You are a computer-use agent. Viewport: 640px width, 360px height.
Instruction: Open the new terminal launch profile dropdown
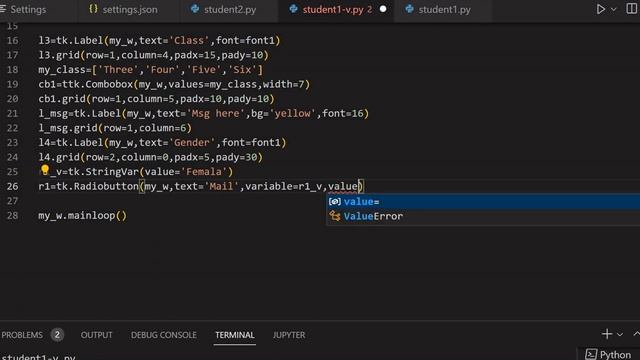[620, 335]
